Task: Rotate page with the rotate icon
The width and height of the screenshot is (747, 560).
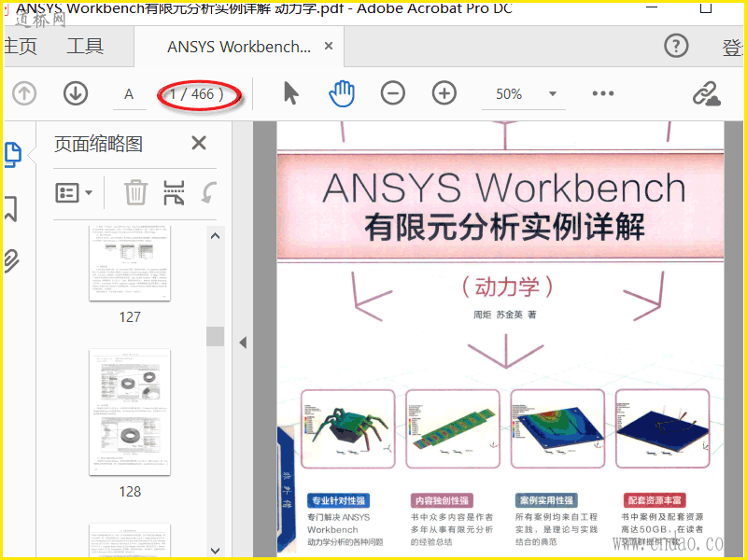Action: click(x=209, y=192)
